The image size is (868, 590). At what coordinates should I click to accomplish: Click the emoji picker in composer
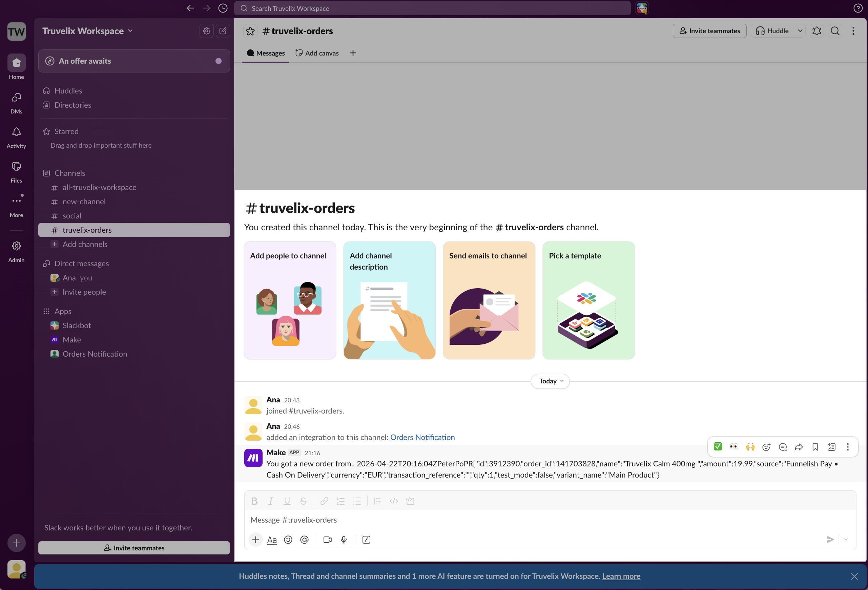coord(288,540)
